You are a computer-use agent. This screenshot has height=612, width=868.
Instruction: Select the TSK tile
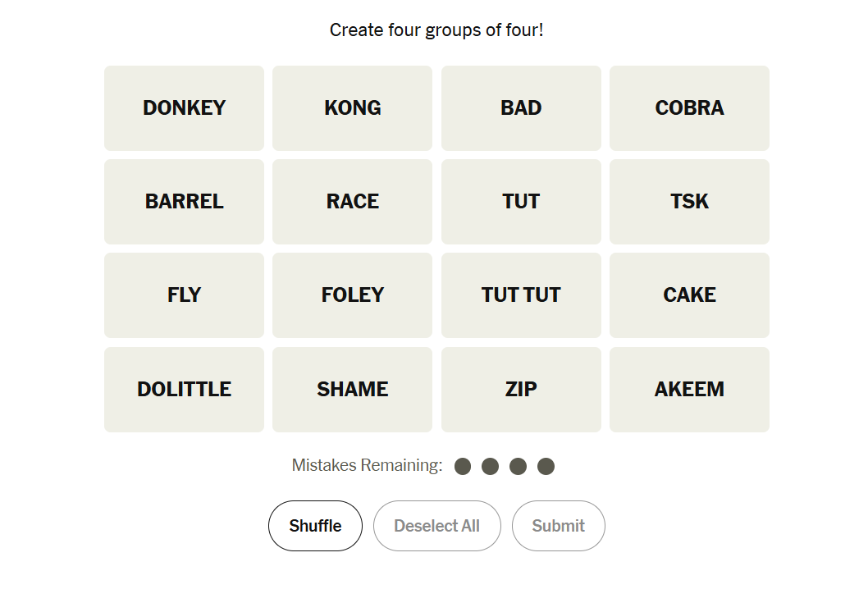tap(689, 202)
